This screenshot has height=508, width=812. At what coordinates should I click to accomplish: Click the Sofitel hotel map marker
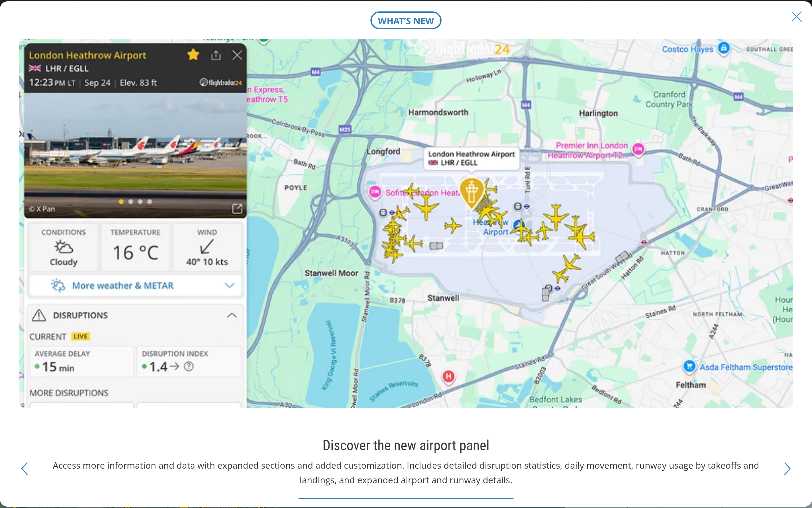click(x=375, y=192)
